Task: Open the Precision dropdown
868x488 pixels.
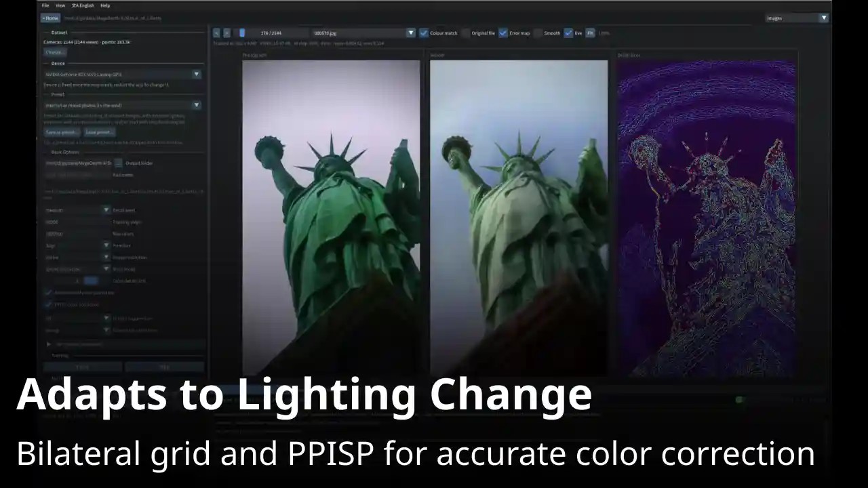Action: pos(77,245)
